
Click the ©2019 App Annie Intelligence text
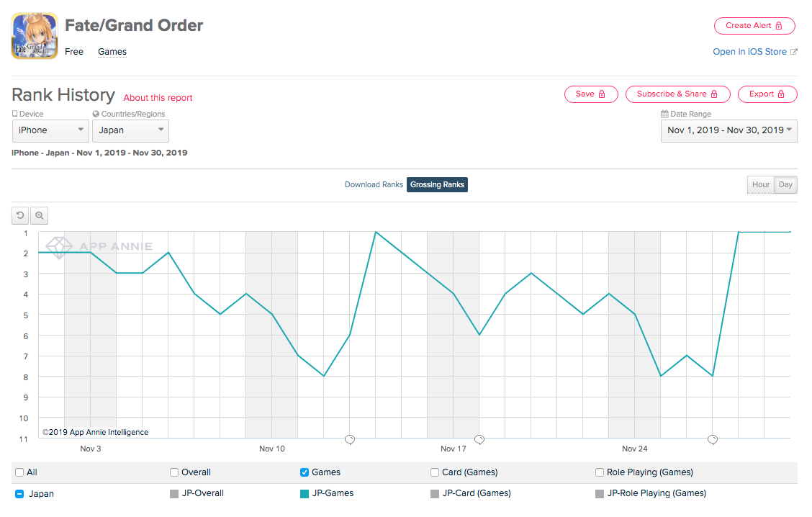click(95, 432)
